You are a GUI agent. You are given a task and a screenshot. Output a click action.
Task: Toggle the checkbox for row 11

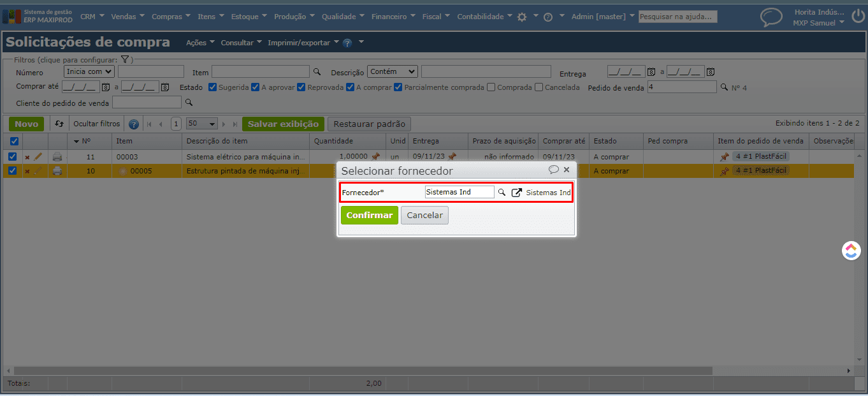point(12,156)
